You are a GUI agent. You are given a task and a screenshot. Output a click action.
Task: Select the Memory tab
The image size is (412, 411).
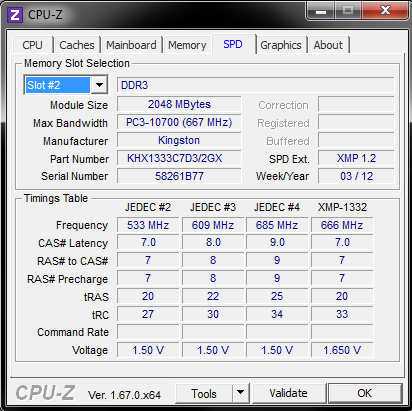tap(187, 45)
